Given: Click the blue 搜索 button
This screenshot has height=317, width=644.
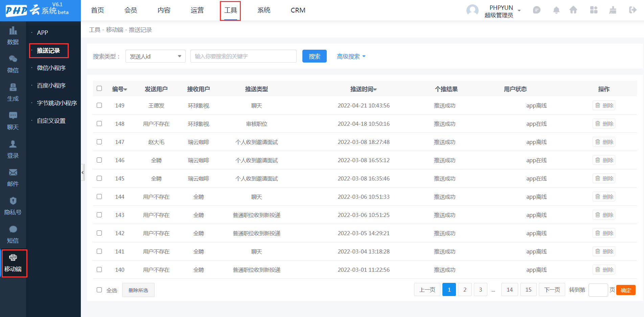Looking at the screenshot, I should (x=315, y=56).
